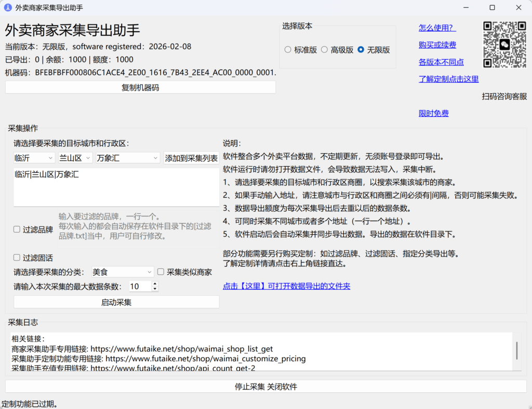Image resolution: width=532 pixels, height=409 pixels.
Task: Open the 怎么使用? help link
Action: 437,28
